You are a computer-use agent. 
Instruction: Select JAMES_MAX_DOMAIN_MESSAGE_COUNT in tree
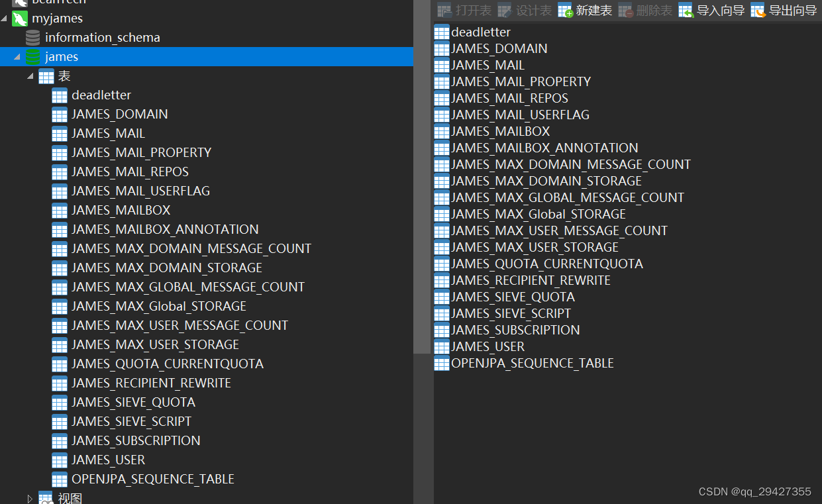(191, 249)
